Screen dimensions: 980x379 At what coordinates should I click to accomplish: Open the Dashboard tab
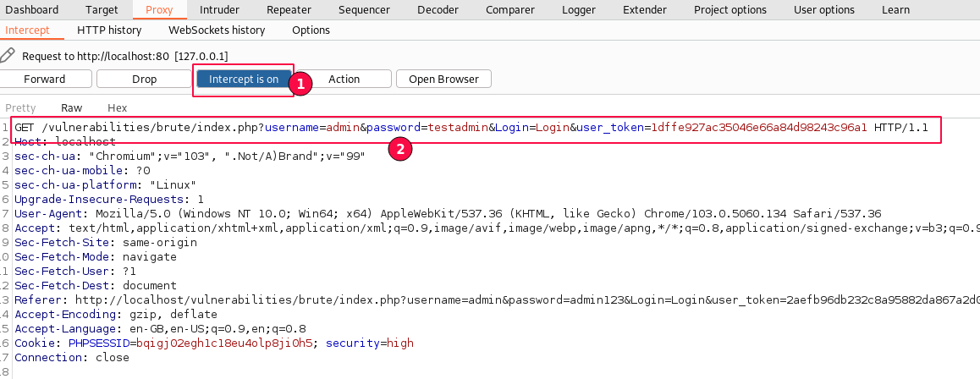(x=32, y=10)
